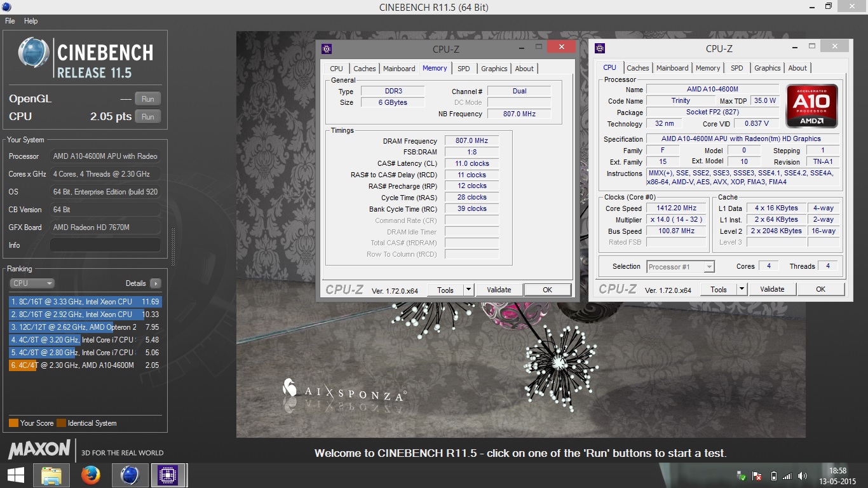
Task: Click the AMD A10 processor logo
Action: click(812, 105)
